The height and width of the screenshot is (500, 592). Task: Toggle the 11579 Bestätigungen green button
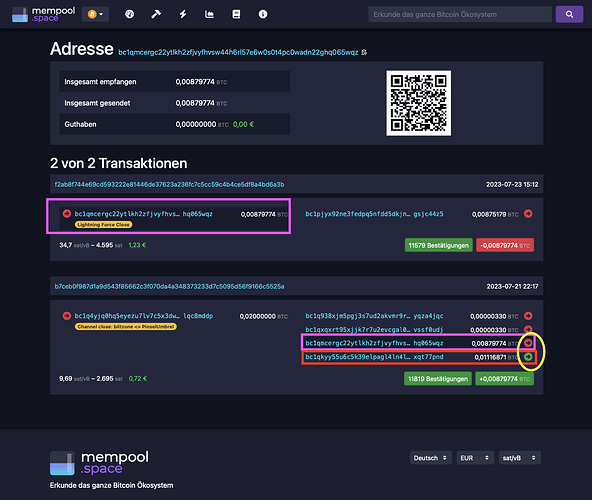(438, 245)
